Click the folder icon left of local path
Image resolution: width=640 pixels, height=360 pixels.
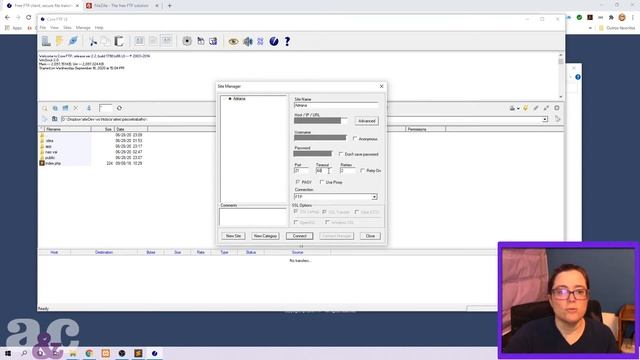point(54,119)
